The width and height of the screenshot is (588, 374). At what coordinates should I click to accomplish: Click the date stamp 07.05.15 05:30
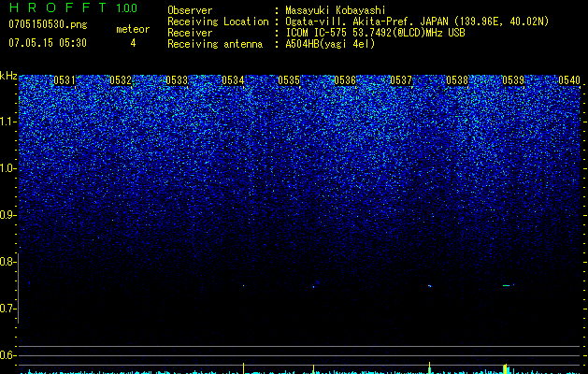[48, 43]
